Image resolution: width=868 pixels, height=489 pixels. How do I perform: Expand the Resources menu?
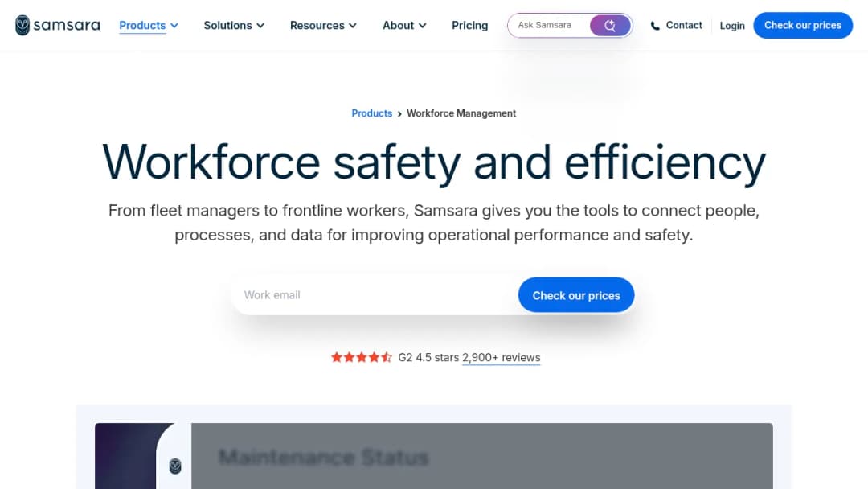(323, 26)
